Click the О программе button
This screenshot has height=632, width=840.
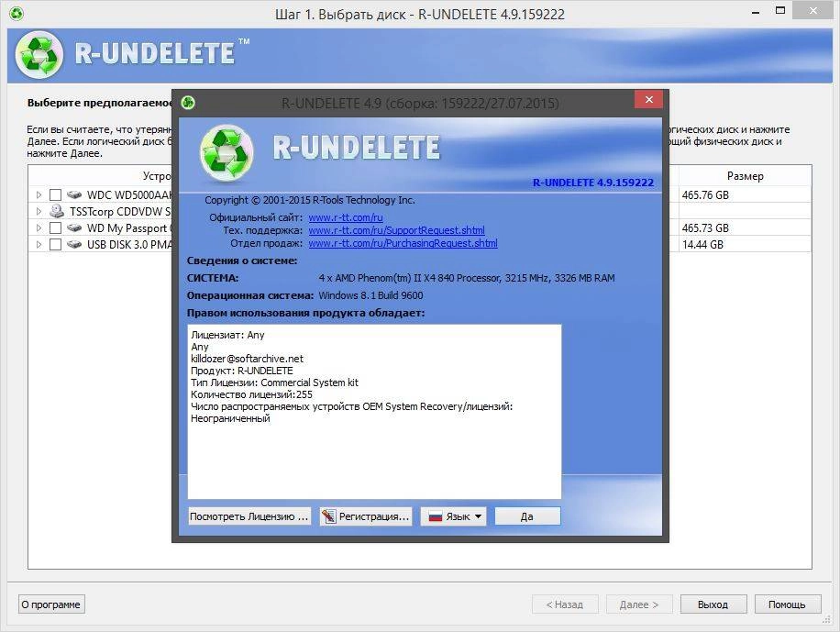pos(51,604)
